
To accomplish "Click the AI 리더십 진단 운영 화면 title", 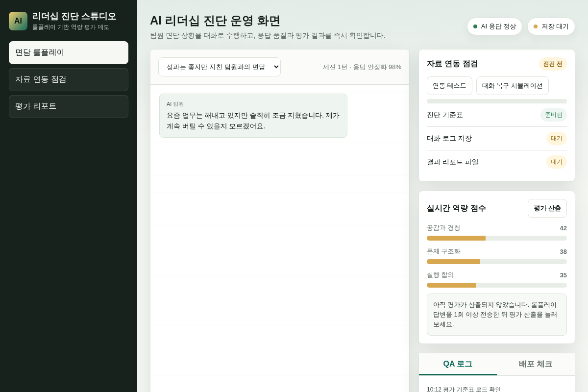I will (215, 21).
